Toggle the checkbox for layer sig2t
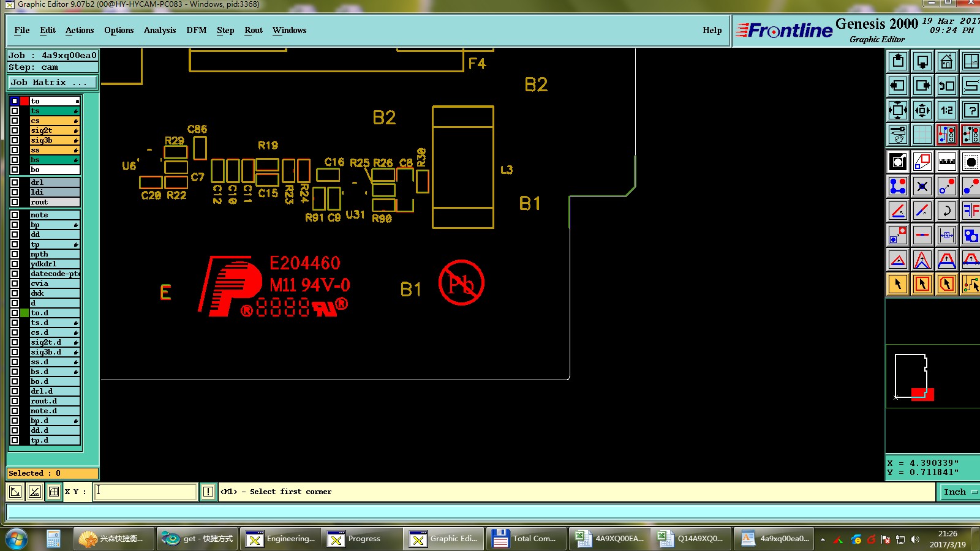 pyautogui.click(x=15, y=130)
